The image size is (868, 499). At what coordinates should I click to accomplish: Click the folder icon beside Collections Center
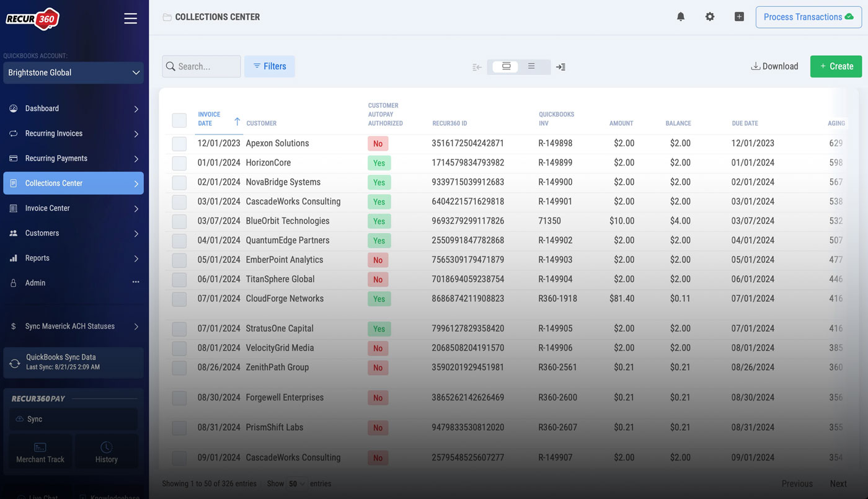coord(167,17)
